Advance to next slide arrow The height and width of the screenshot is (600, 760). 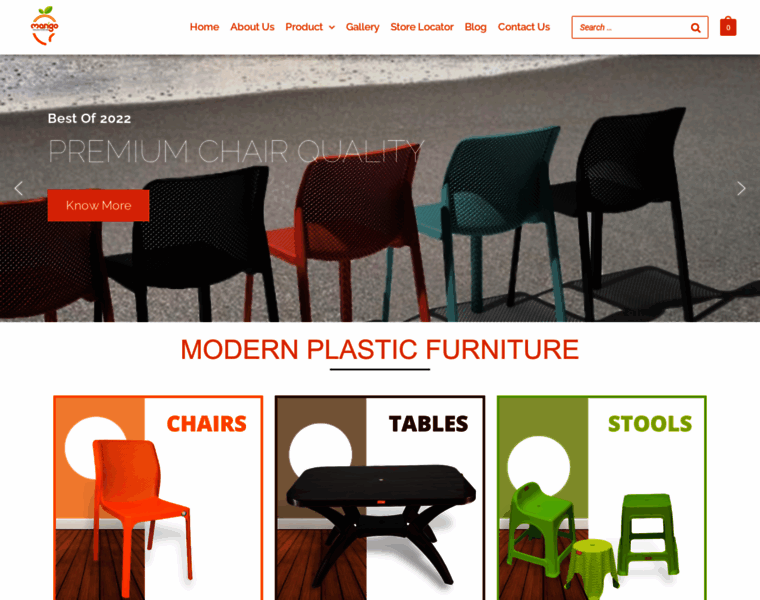pos(741,189)
